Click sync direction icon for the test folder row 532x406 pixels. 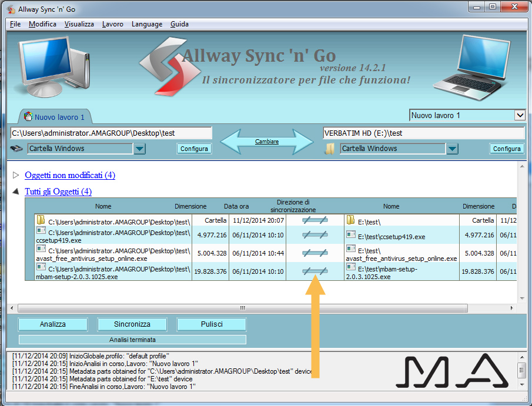click(x=315, y=220)
